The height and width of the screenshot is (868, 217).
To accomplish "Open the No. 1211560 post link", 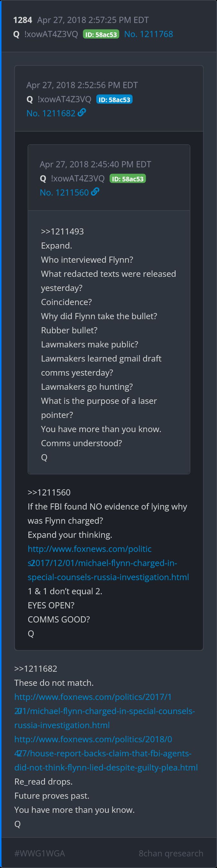I will (64, 192).
